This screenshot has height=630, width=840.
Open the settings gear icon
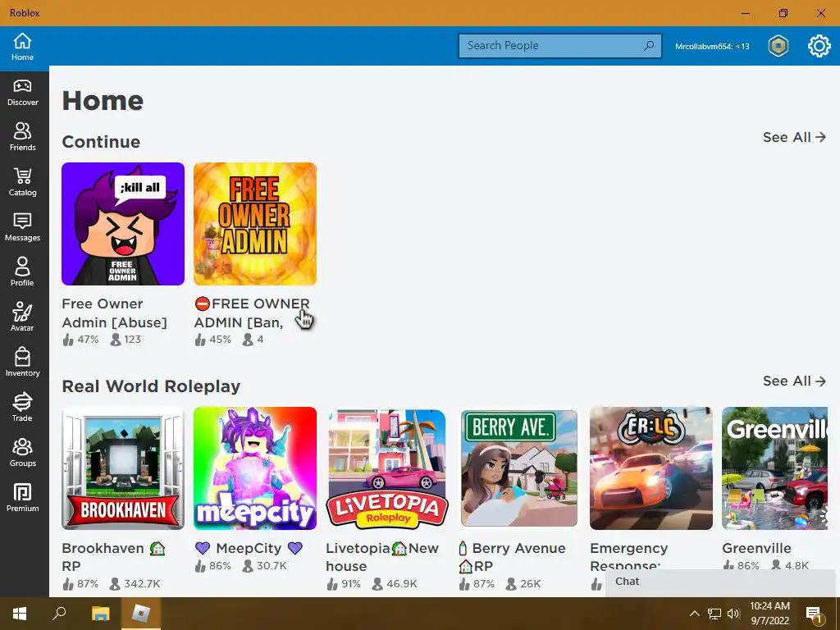(x=819, y=46)
